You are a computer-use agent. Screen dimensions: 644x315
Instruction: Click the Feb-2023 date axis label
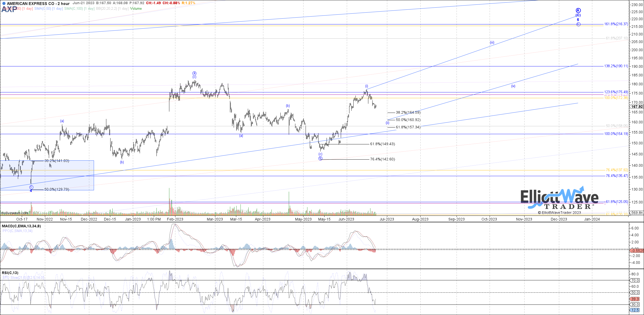(x=175, y=219)
